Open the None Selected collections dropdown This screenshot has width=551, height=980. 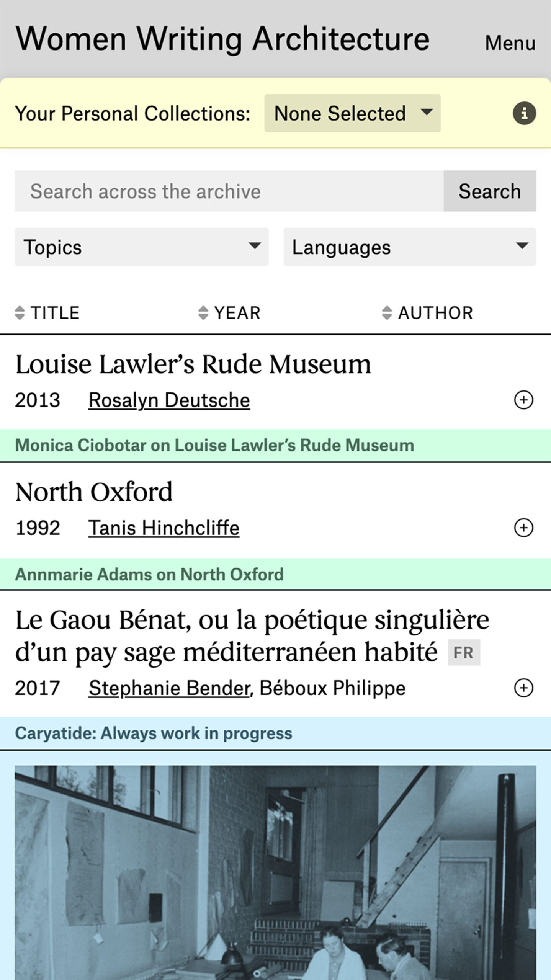coord(352,113)
